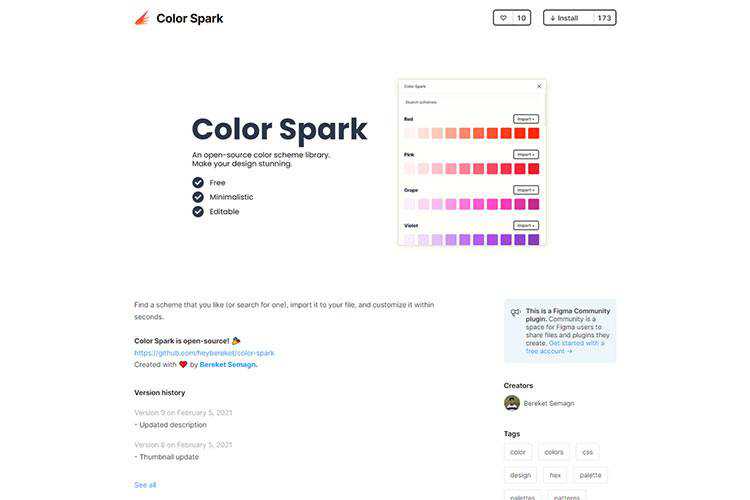Viewport: 750px width, 500px height.
Task: Select the "palette" tag
Action: click(x=590, y=475)
